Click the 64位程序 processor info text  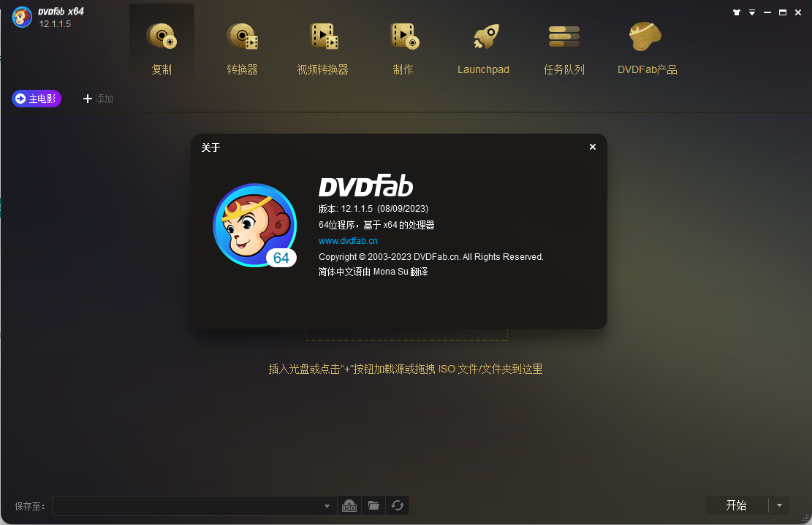tap(376, 224)
